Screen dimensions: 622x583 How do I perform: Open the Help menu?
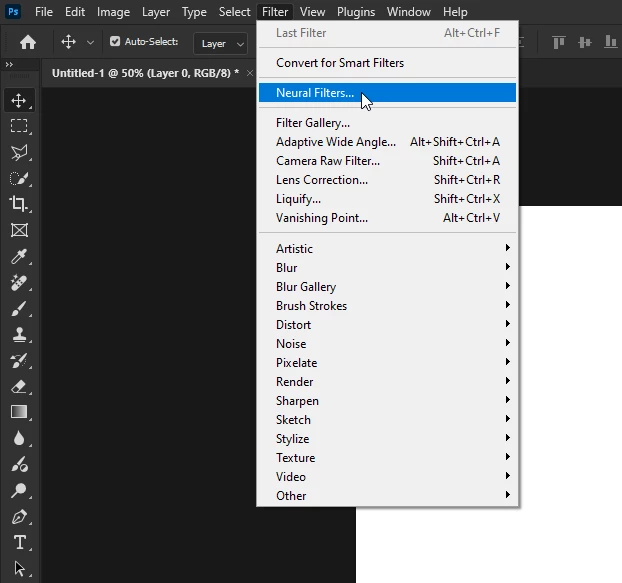tap(455, 12)
